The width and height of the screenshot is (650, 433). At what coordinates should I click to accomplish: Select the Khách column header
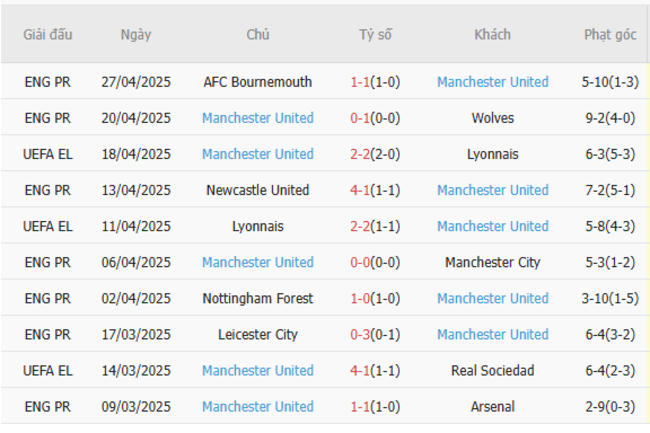point(492,35)
